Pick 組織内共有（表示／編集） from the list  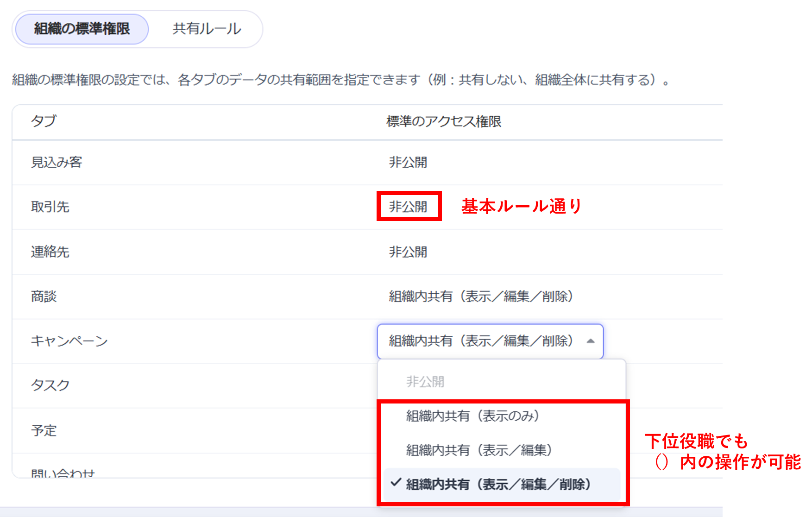coord(478,450)
